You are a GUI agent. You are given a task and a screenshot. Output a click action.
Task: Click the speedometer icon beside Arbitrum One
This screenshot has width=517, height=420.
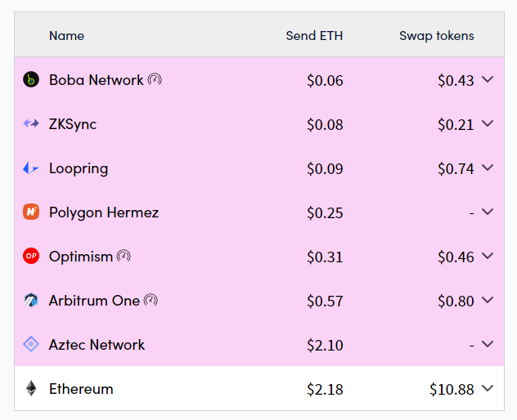pos(151,300)
